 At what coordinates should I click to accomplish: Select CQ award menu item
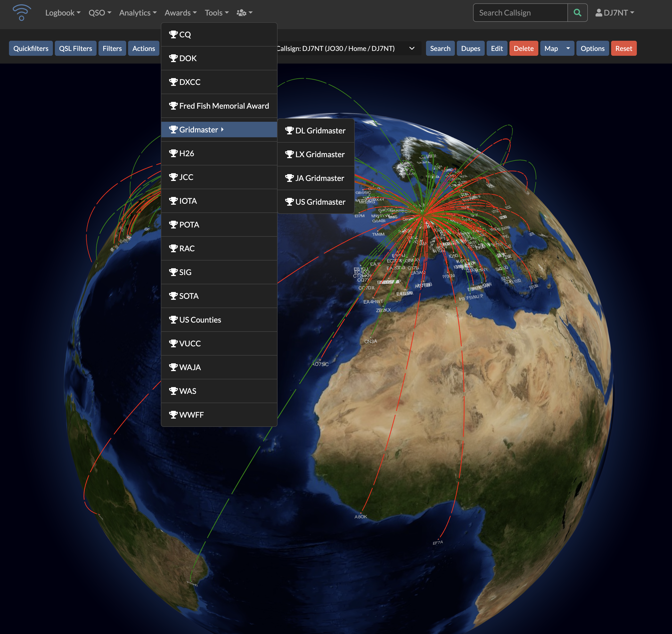click(219, 34)
